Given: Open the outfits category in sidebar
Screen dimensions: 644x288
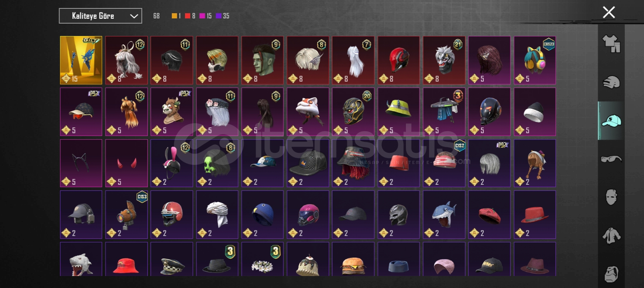Looking at the screenshot, I should [x=611, y=44].
